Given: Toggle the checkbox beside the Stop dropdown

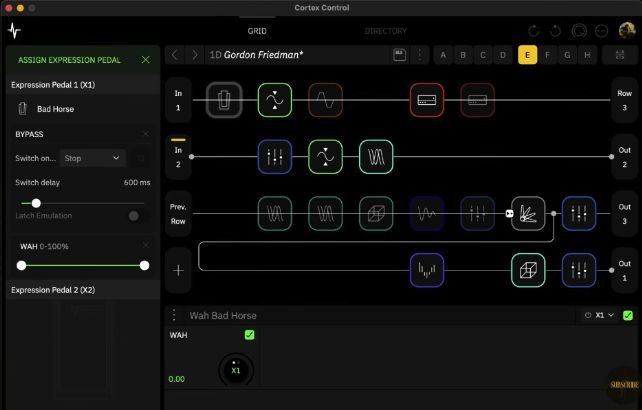Looking at the screenshot, I should [140, 159].
